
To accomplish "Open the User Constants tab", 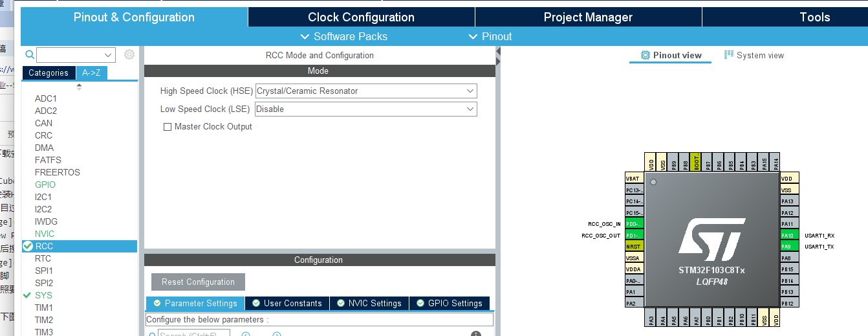I will coord(287,303).
